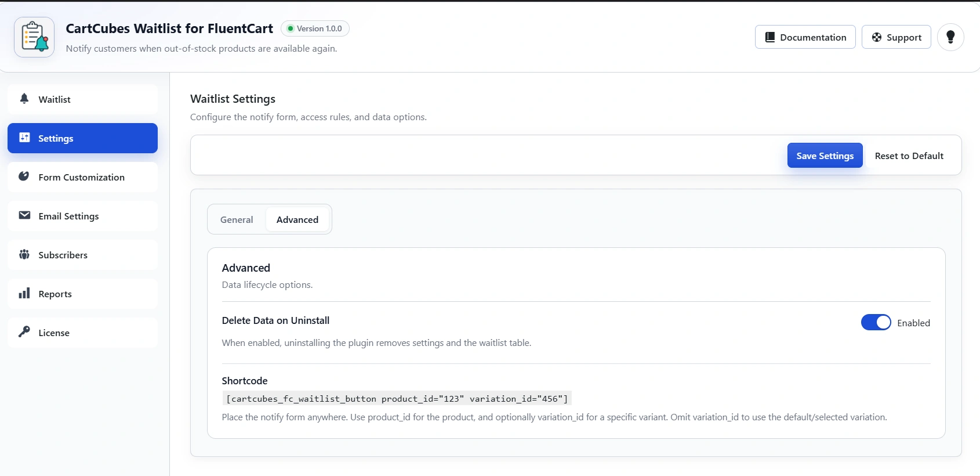Click the bar chart icon beside Reports

(x=24, y=293)
